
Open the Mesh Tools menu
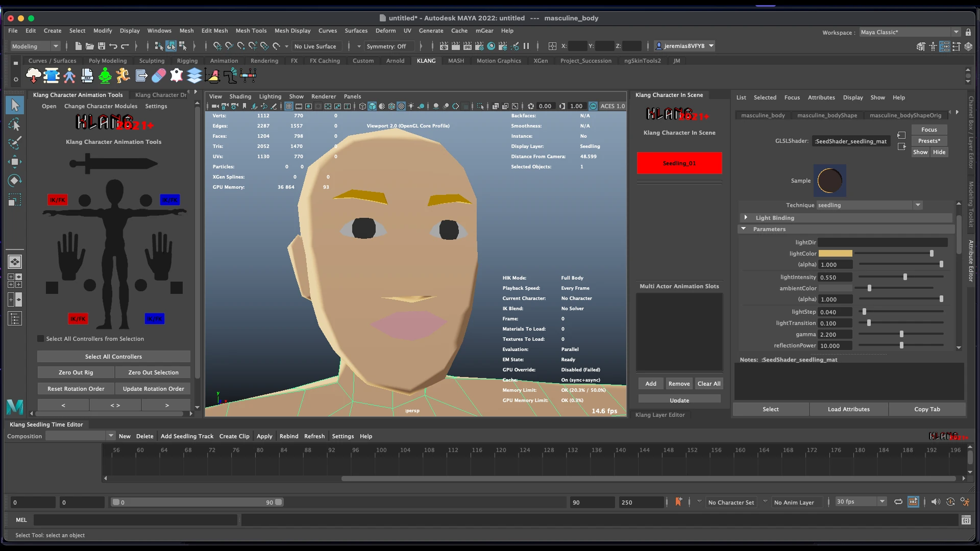[x=251, y=31]
